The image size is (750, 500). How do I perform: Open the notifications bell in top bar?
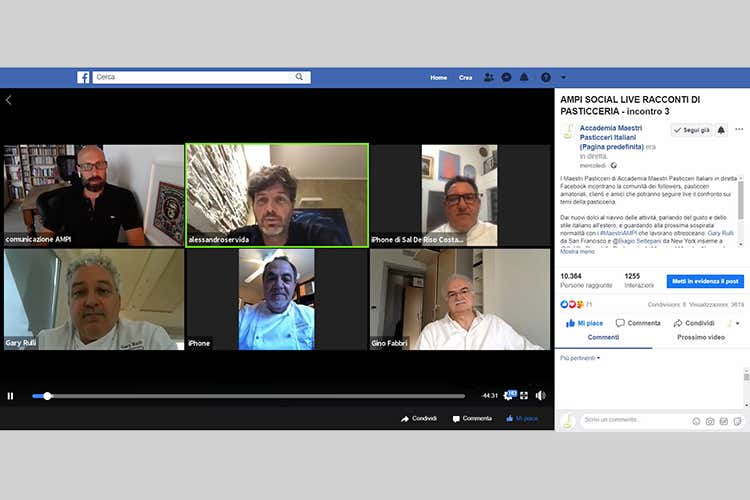pos(524,77)
